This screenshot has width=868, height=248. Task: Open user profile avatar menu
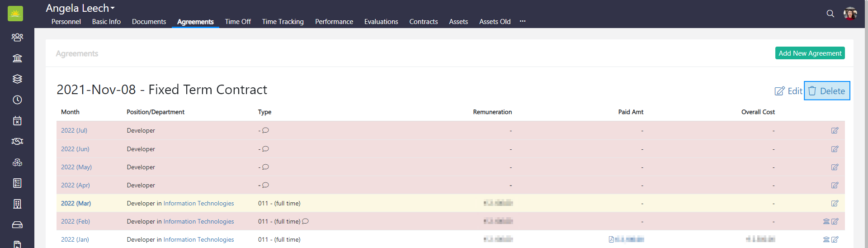pyautogui.click(x=850, y=14)
